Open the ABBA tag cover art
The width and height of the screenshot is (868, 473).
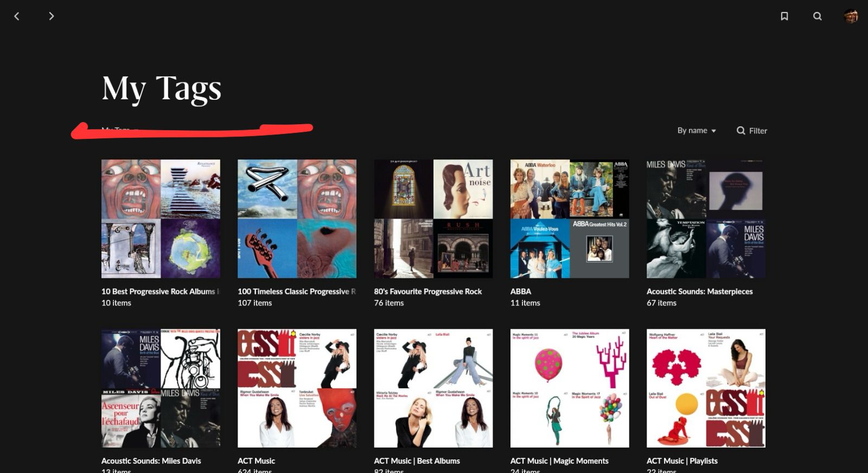[x=570, y=219]
